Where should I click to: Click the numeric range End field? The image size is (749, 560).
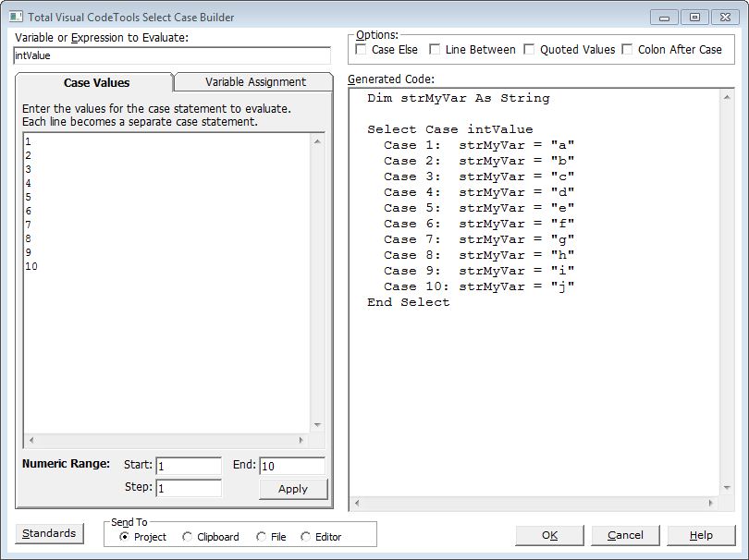(292, 466)
